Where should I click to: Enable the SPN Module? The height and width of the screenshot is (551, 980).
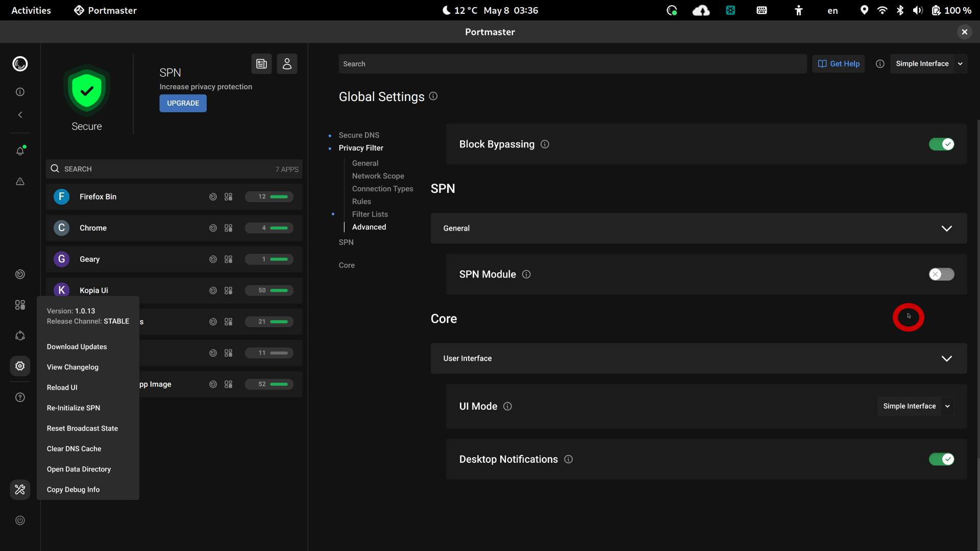[x=941, y=274]
